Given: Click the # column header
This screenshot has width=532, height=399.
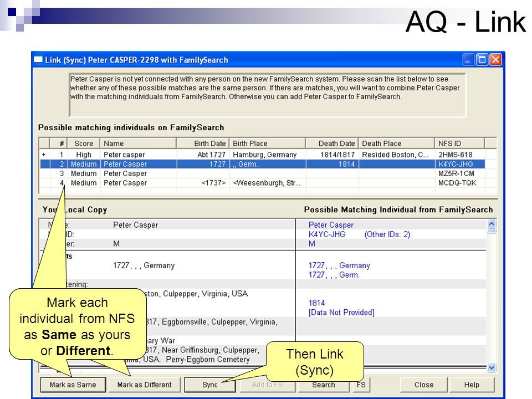Looking at the screenshot, I should (58, 144).
